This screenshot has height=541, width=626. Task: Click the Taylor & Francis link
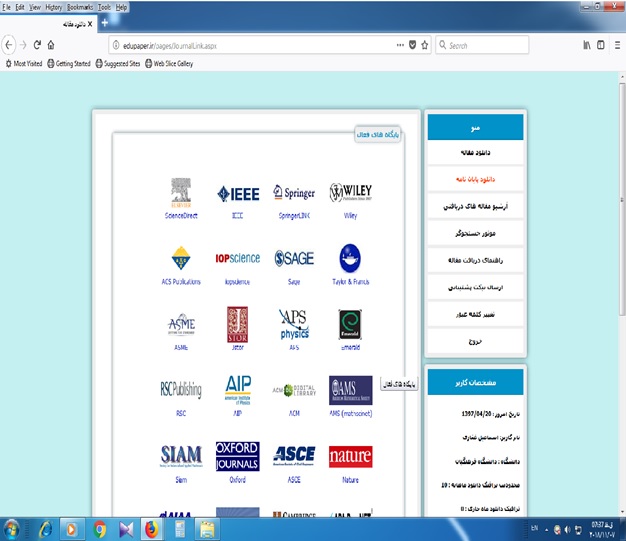click(350, 282)
